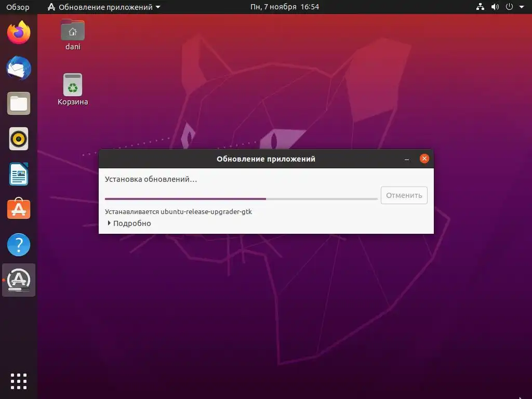
Task: Open the Обзор activities overview
Action: (18, 7)
